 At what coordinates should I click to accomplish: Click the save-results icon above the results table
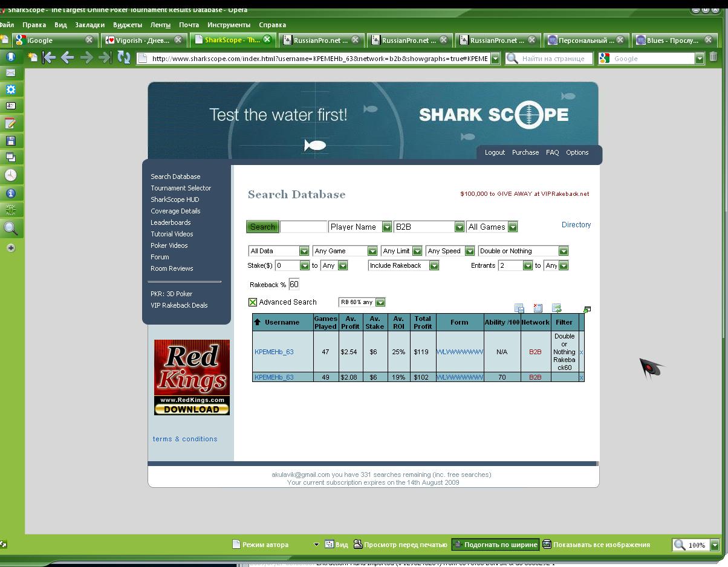[519, 308]
